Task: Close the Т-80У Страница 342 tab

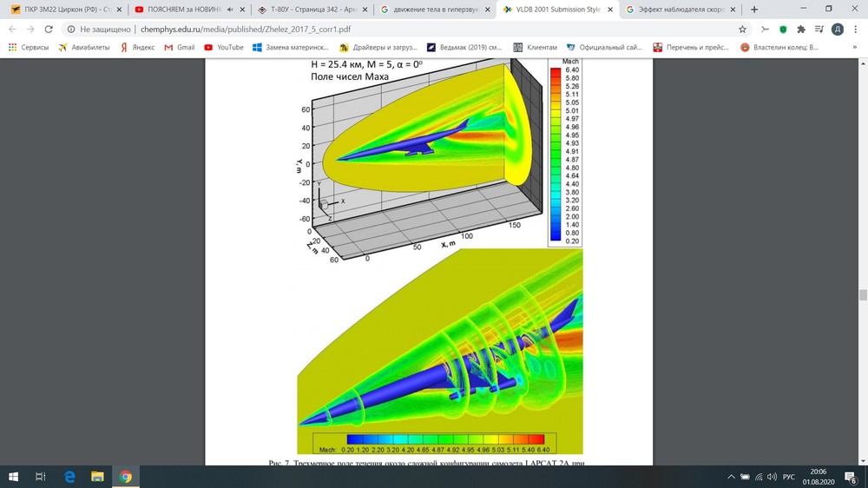Action: tap(365, 10)
